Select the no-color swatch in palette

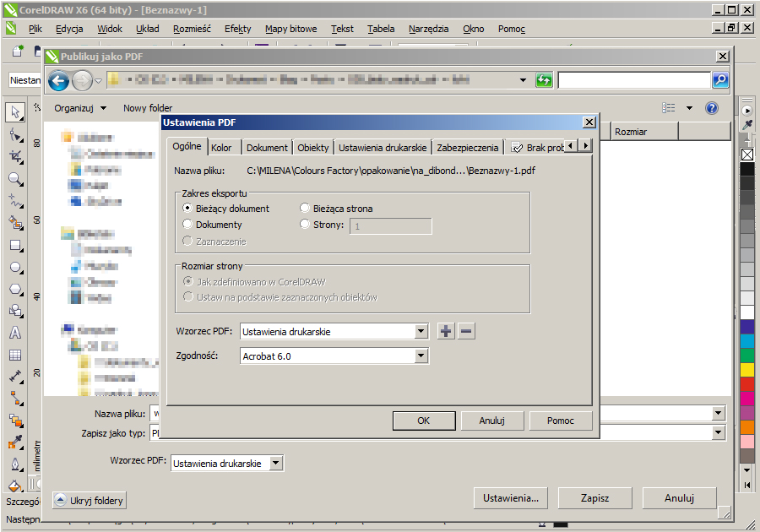click(747, 155)
